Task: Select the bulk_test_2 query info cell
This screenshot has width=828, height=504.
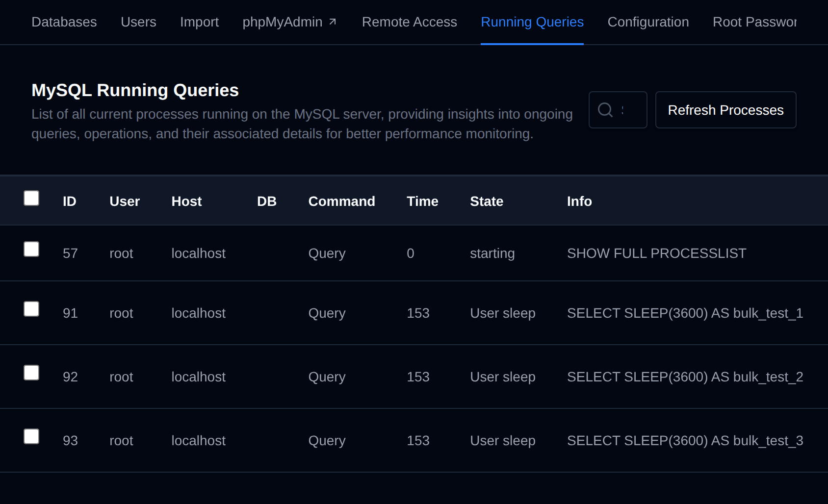Action: 685,377
